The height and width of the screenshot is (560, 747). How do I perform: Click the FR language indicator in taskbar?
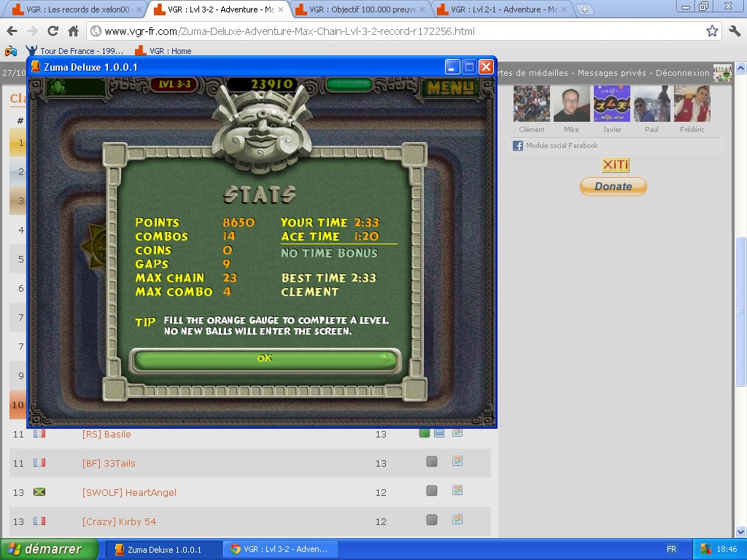click(671, 549)
